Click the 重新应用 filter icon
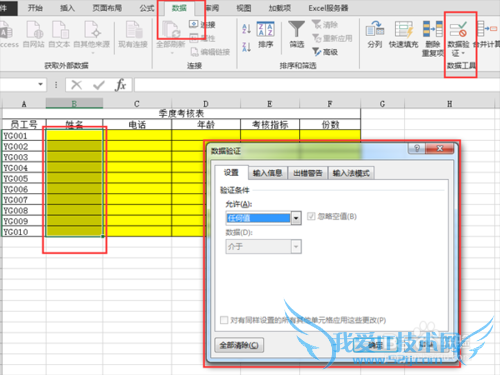 (332, 38)
